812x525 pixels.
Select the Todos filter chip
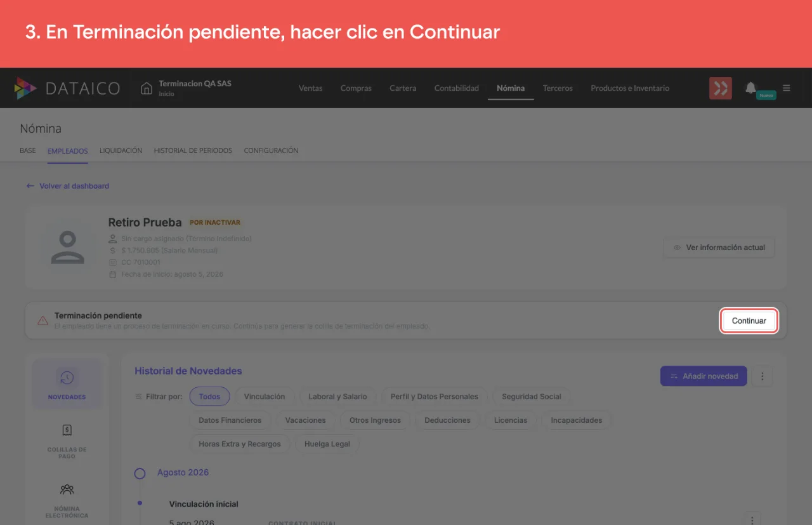click(x=209, y=396)
